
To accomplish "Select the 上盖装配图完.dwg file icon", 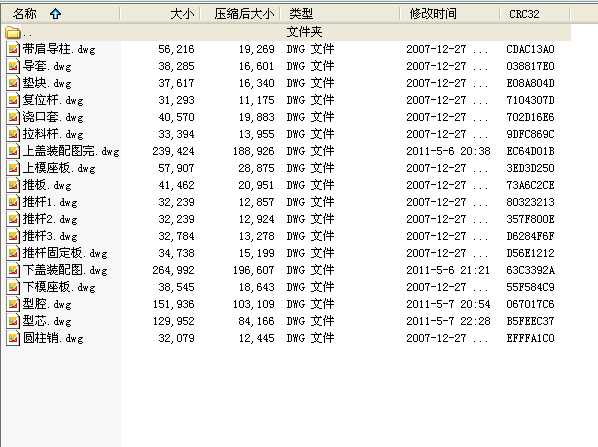I will 13,151.
